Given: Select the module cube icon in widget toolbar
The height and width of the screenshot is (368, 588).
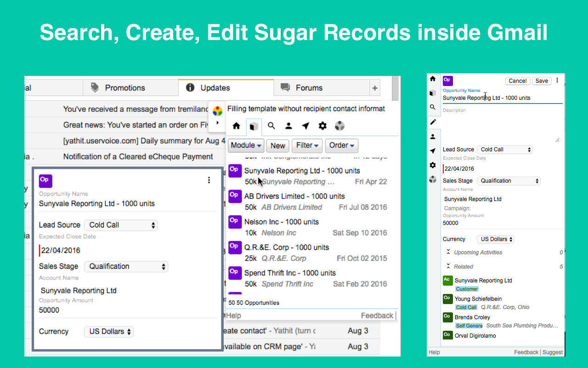Looking at the screenshot, I should (254, 126).
